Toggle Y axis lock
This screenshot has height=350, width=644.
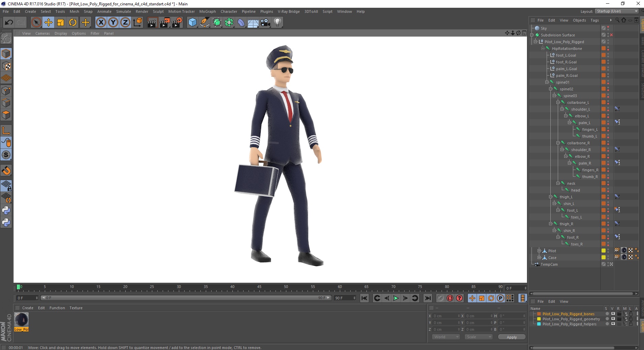click(113, 23)
